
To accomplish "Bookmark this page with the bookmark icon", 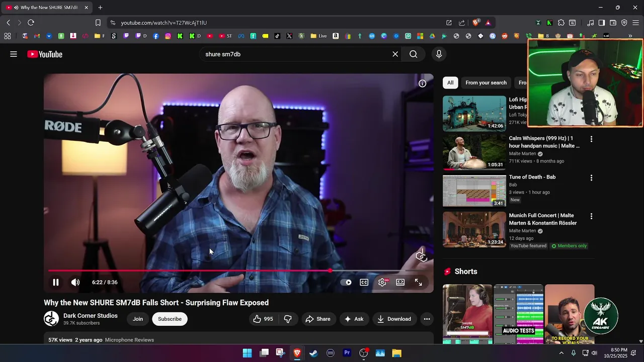I will (x=98, y=23).
